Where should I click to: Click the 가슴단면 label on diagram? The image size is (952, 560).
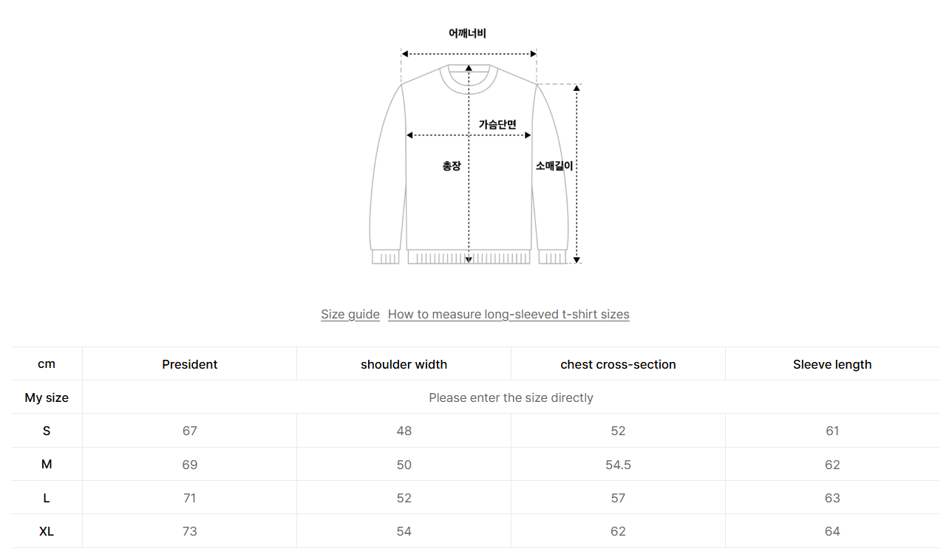click(497, 124)
